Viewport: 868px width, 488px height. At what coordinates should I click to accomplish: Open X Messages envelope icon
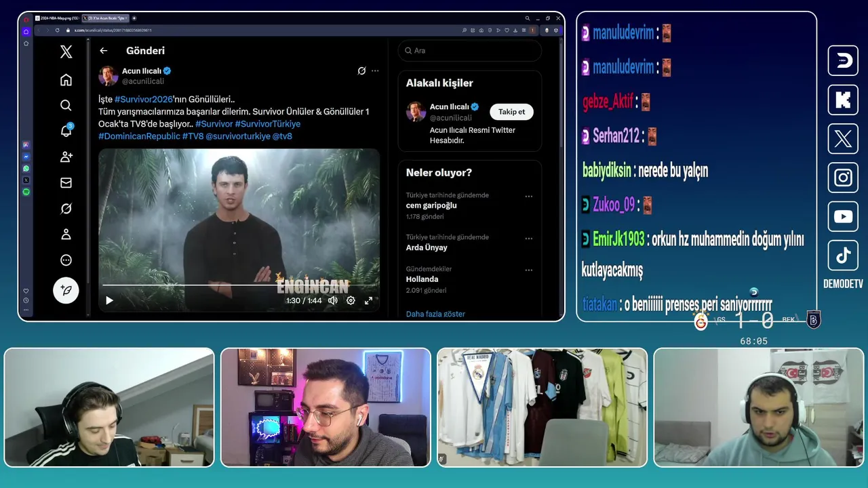pyautogui.click(x=66, y=182)
